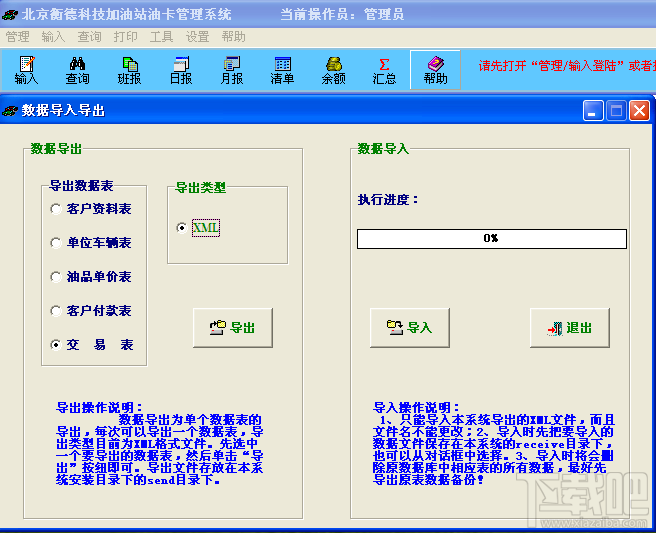Click the 退出 exit button
The image size is (656, 533).
point(569,328)
